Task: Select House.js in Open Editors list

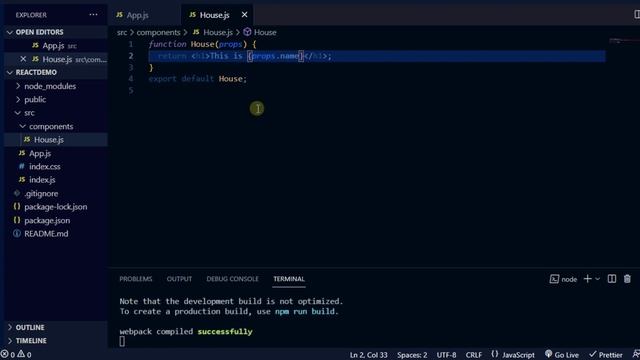Action: pyautogui.click(x=57, y=59)
